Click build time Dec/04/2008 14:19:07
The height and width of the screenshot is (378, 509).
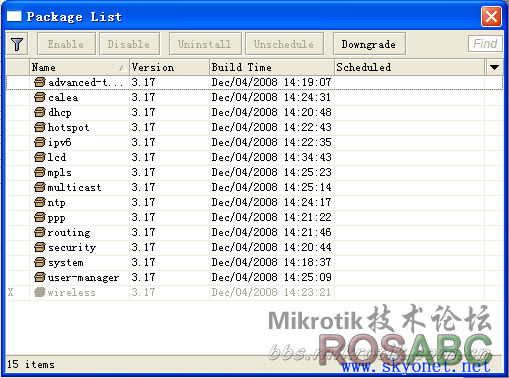click(271, 82)
